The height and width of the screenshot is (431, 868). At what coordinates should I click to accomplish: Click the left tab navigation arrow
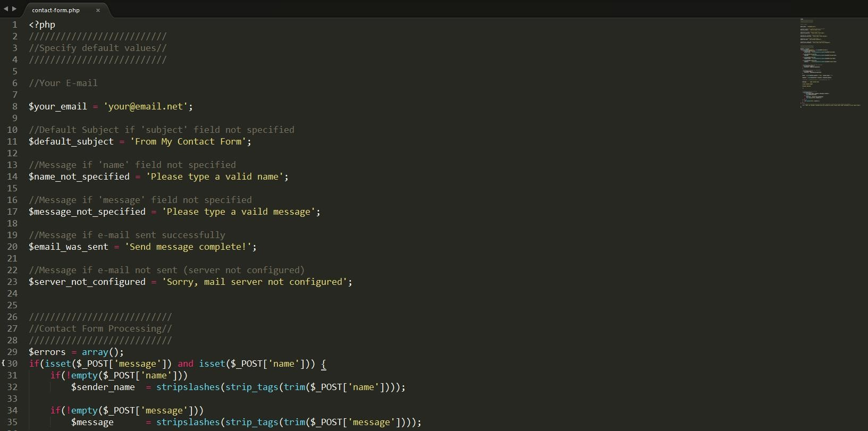[x=6, y=9]
